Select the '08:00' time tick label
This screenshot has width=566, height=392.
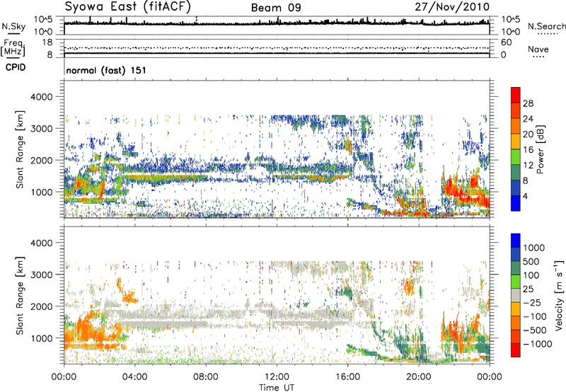pos(206,377)
